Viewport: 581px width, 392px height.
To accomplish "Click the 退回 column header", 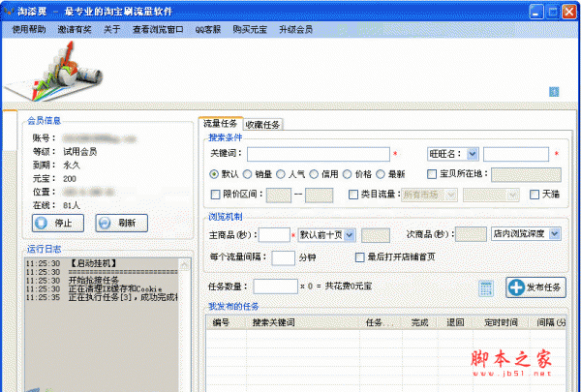I will (x=455, y=322).
